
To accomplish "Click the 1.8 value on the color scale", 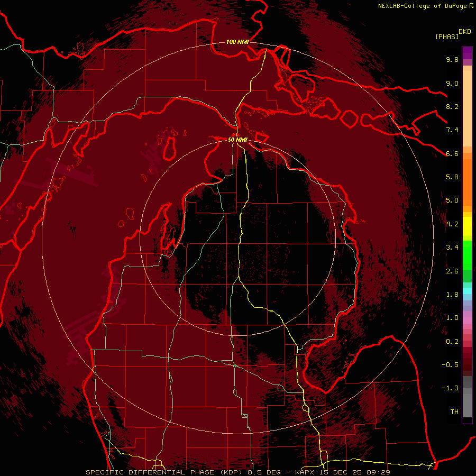I will pyautogui.click(x=452, y=295).
